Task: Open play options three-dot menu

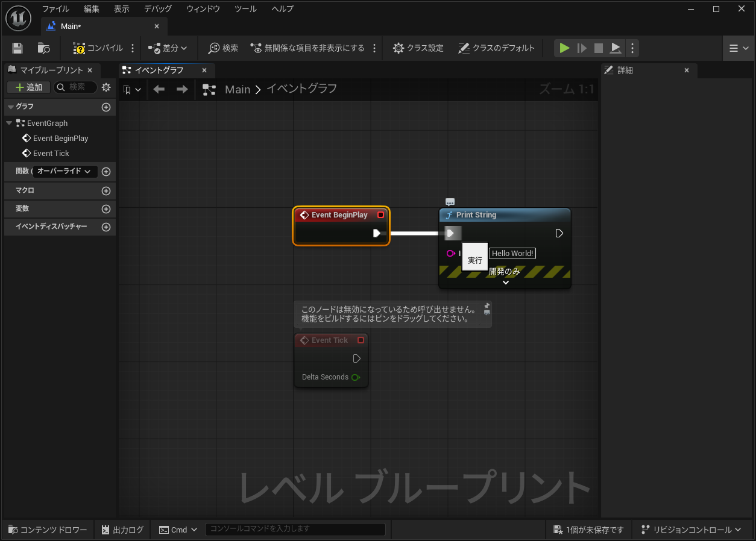Action: click(632, 48)
